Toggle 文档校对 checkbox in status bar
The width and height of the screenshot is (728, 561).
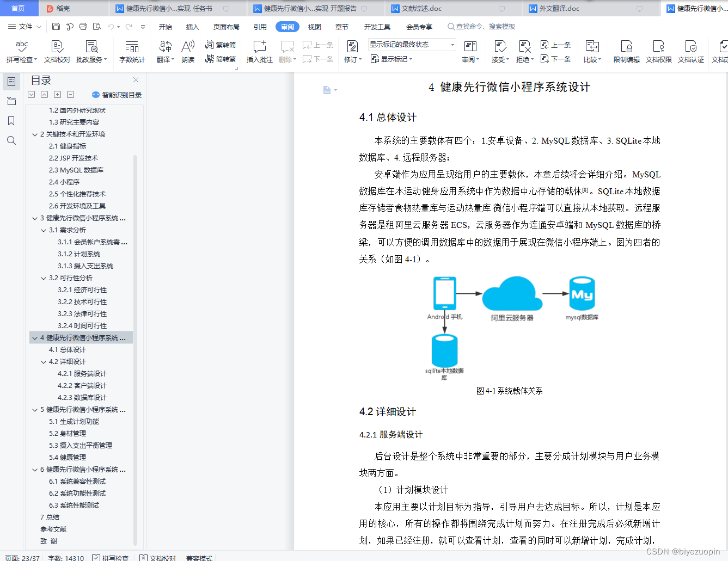click(x=143, y=558)
